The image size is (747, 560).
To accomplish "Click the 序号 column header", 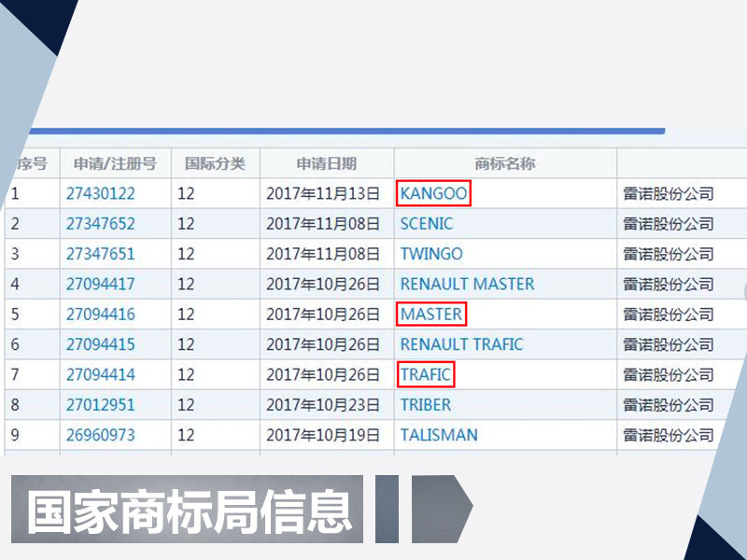I will click(32, 164).
